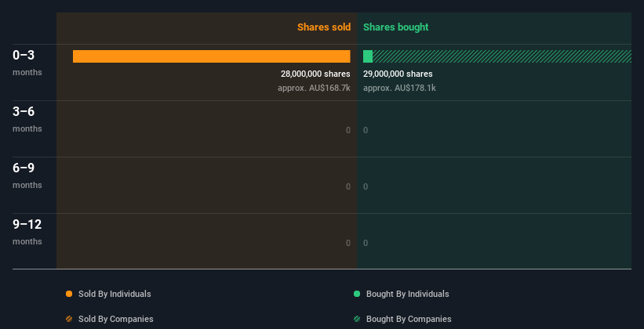Click the striped Sold By Companies legend icon
Viewport: 644px width, 329px height.
pos(69,319)
